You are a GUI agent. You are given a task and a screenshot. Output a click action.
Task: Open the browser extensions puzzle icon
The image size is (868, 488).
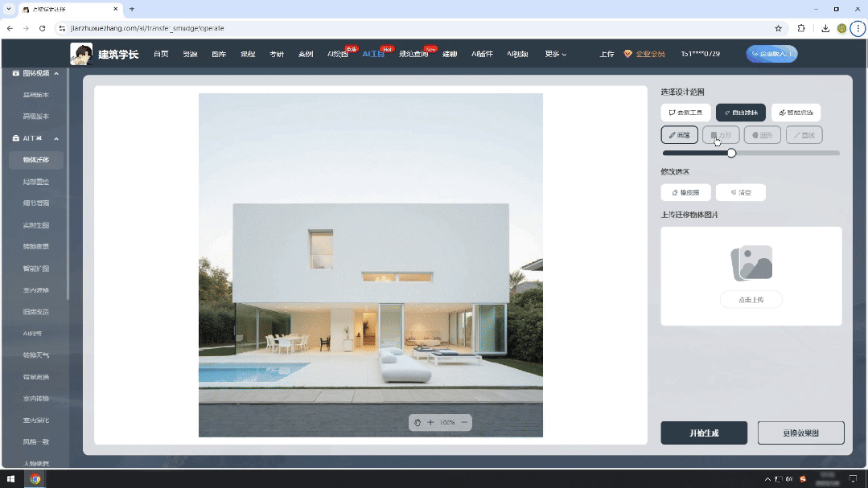pos(801,28)
